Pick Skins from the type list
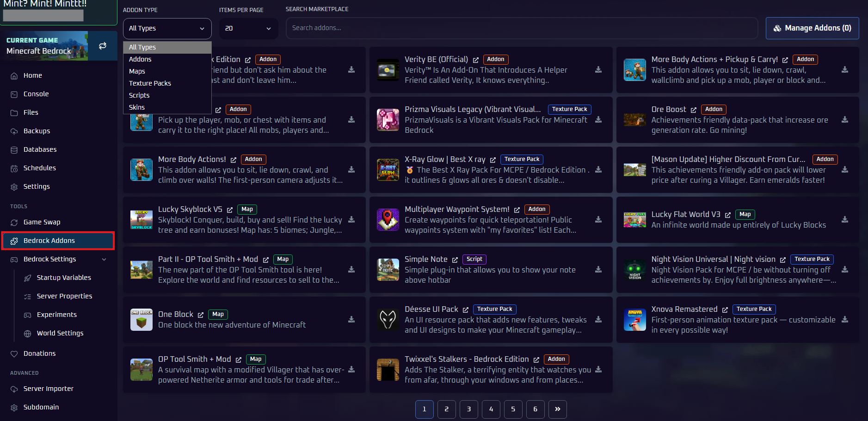 point(167,107)
